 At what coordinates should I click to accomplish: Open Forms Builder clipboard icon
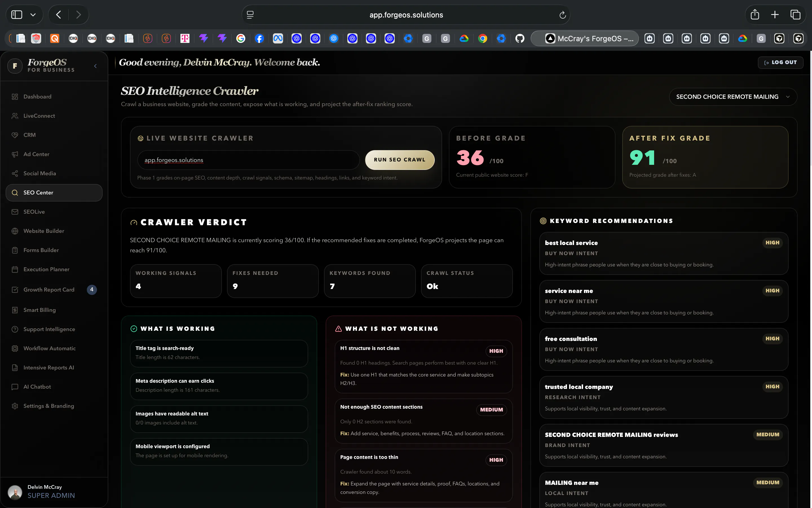(15, 250)
